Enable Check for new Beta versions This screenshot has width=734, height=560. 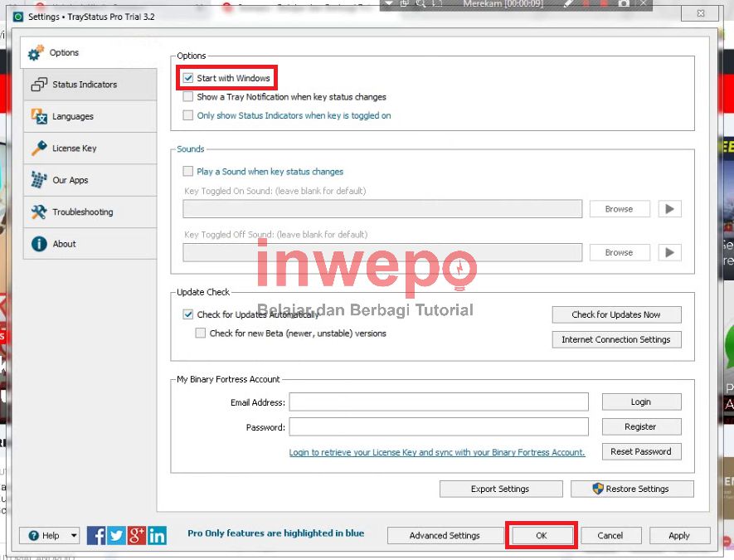tap(201, 333)
